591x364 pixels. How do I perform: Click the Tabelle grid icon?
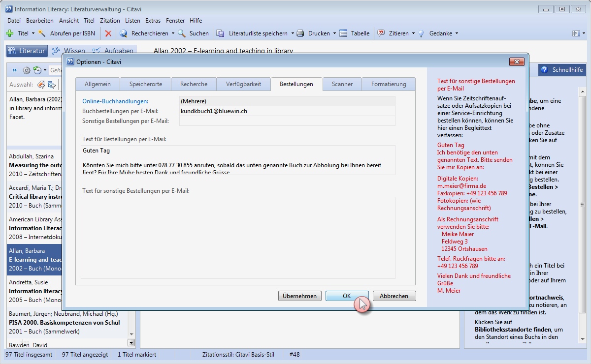(343, 33)
